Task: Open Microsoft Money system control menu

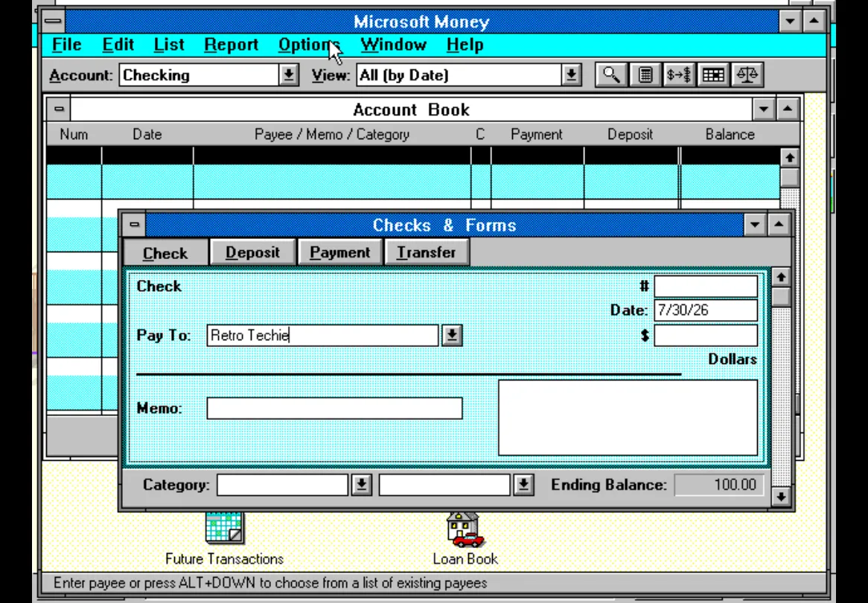Action: tap(53, 21)
